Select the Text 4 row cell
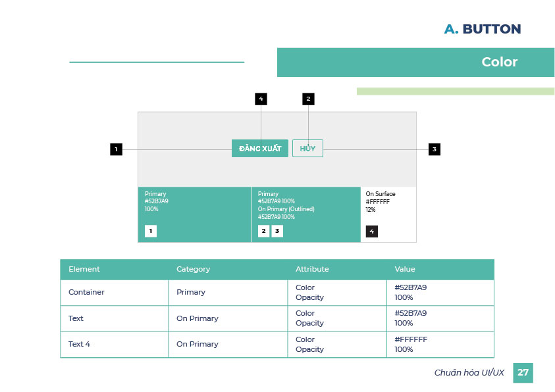The width and height of the screenshot is (555, 392). (x=79, y=344)
